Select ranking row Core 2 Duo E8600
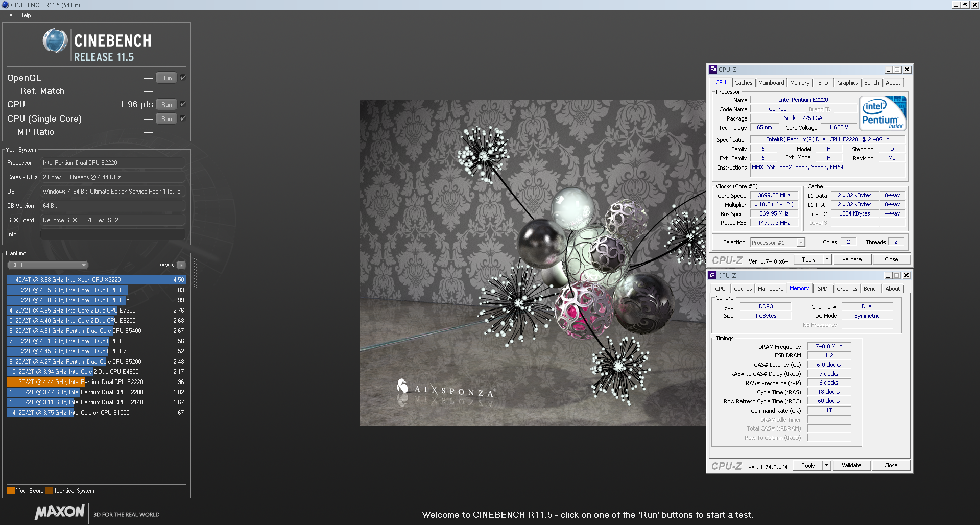This screenshot has height=525, width=980. [x=97, y=290]
